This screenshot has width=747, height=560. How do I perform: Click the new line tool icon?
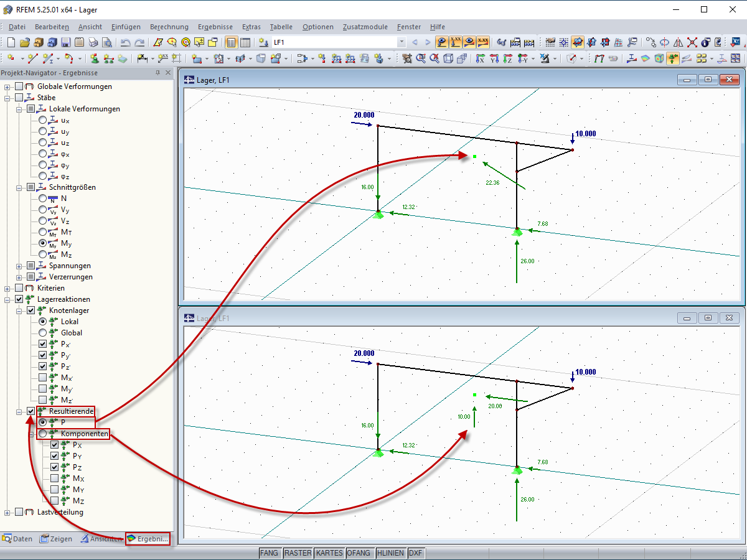click(x=32, y=58)
